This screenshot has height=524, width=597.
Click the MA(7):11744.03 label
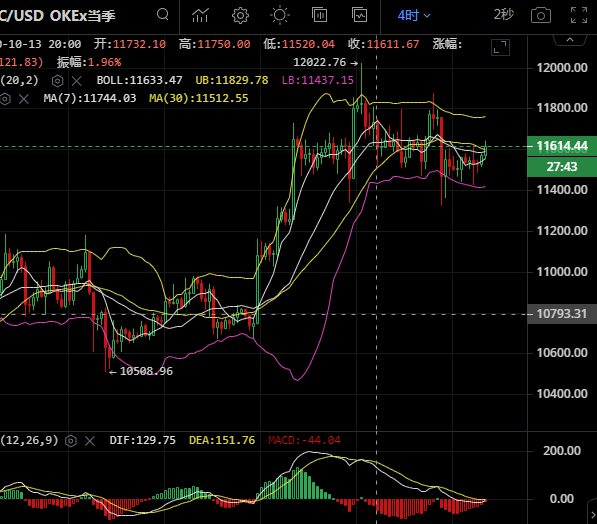90,99
